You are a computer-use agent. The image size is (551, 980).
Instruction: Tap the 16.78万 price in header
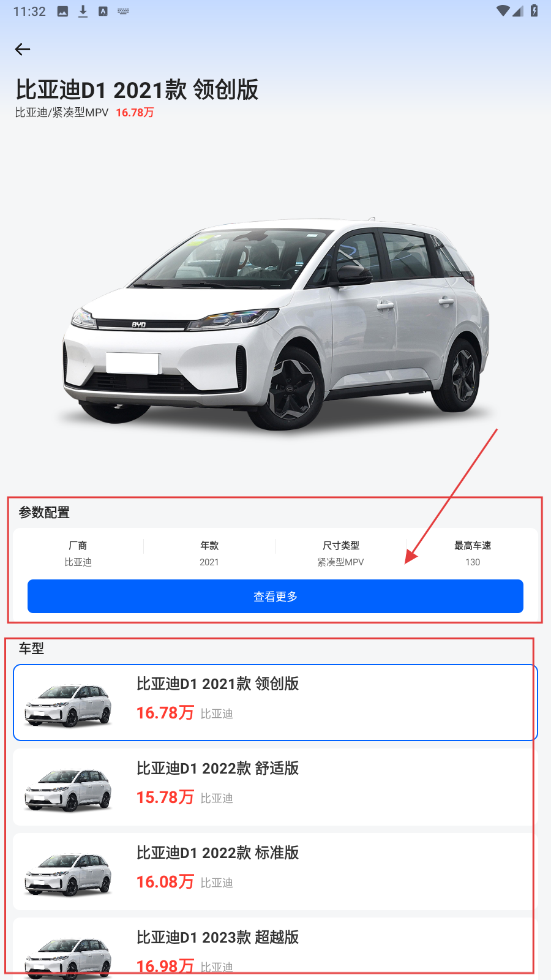[135, 112]
